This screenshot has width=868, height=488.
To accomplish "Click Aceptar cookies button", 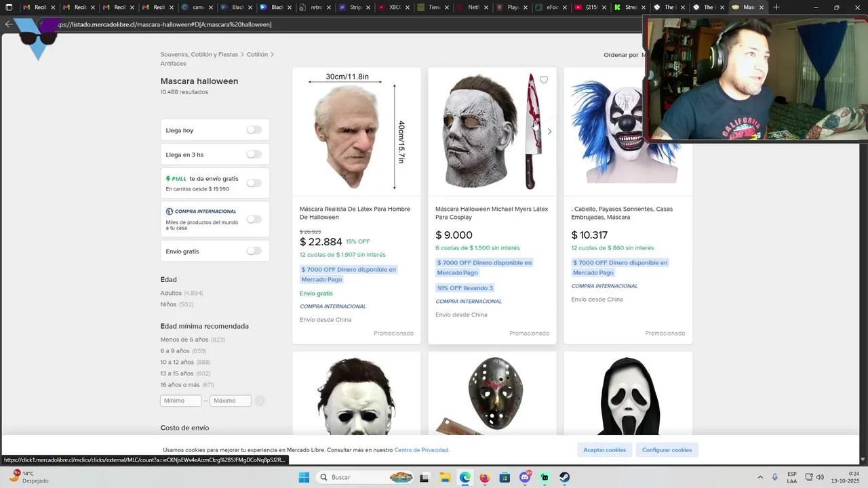I will tap(605, 450).
